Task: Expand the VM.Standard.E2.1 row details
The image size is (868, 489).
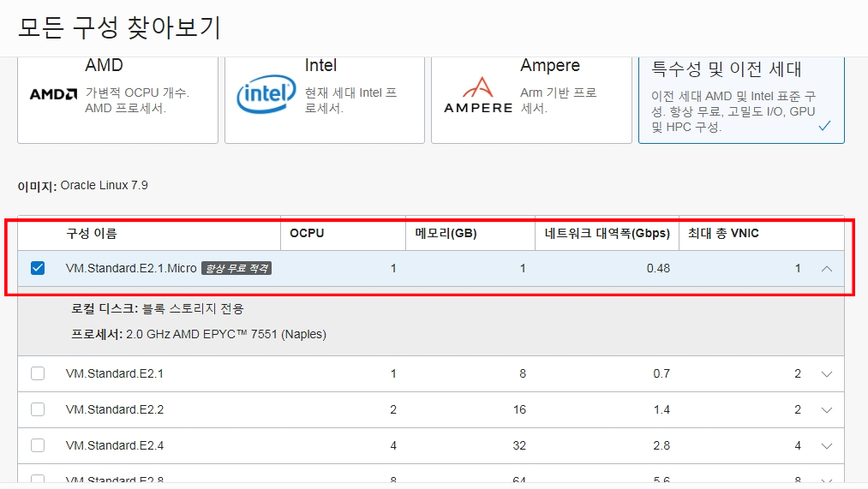Action: coord(827,374)
